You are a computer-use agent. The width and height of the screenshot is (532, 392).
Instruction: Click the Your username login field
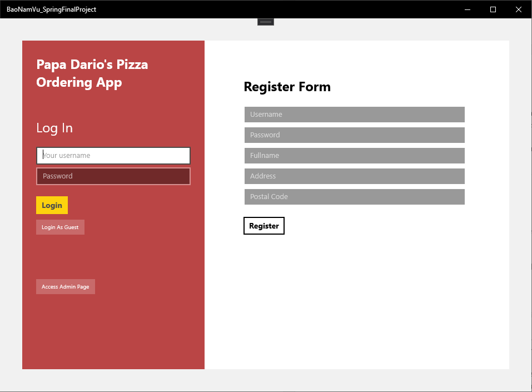pyautogui.click(x=113, y=156)
